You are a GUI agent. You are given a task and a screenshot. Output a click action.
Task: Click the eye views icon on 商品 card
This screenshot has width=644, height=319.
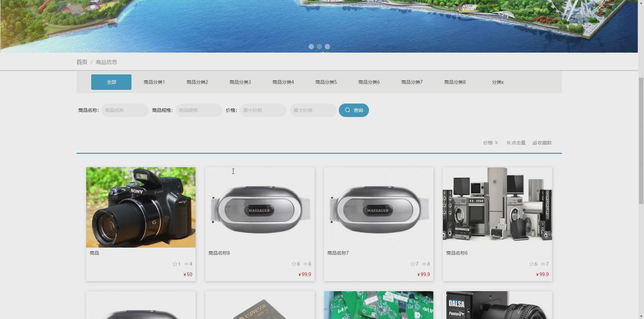(x=186, y=264)
